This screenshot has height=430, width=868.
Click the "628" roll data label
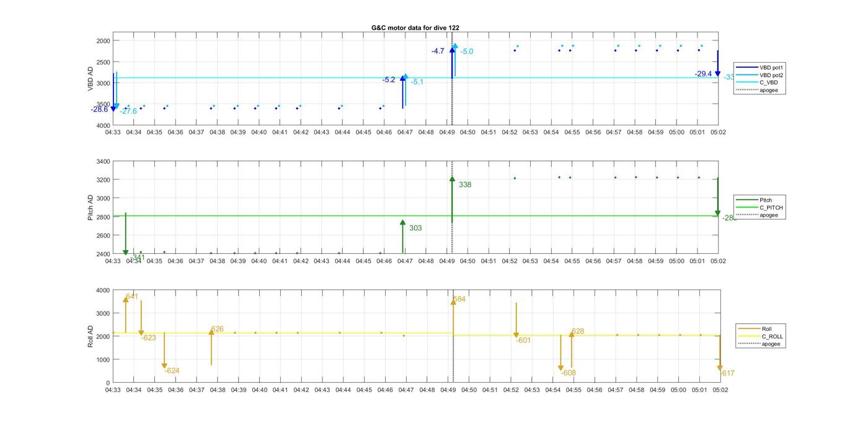[x=578, y=332]
